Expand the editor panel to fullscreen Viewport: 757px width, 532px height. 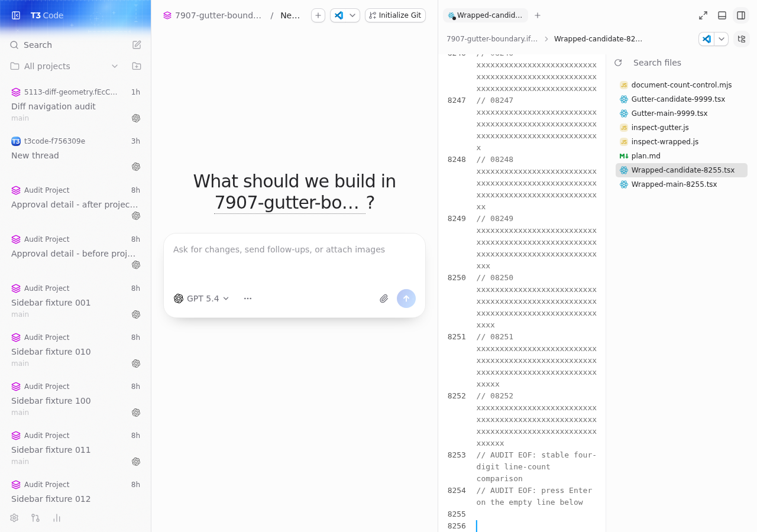pos(703,15)
